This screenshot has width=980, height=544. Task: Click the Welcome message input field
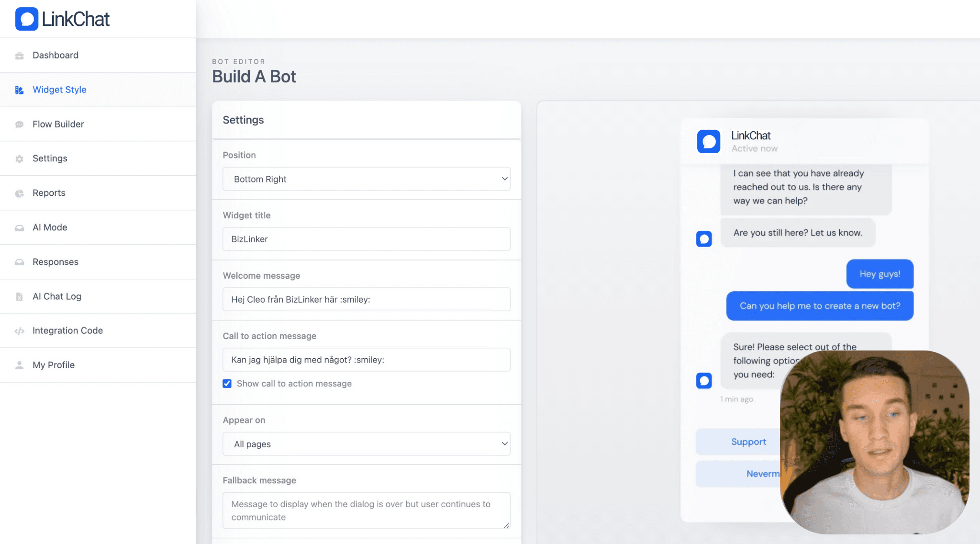[367, 299]
